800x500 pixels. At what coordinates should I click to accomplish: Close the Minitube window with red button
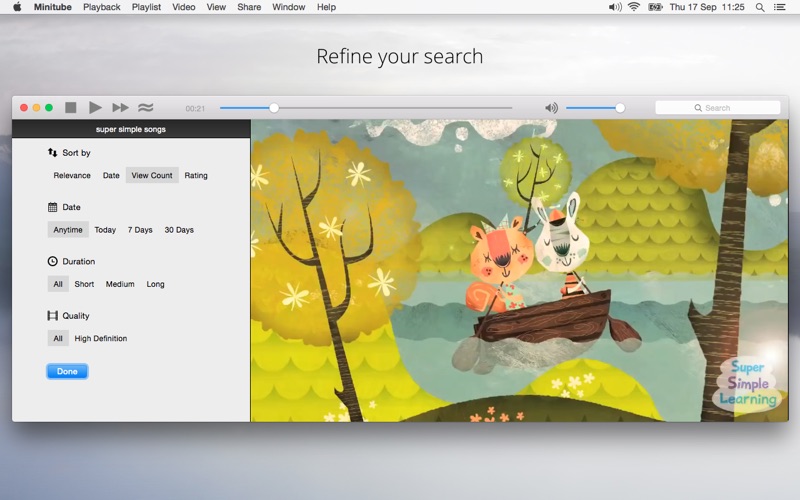click(x=23, y=108)
